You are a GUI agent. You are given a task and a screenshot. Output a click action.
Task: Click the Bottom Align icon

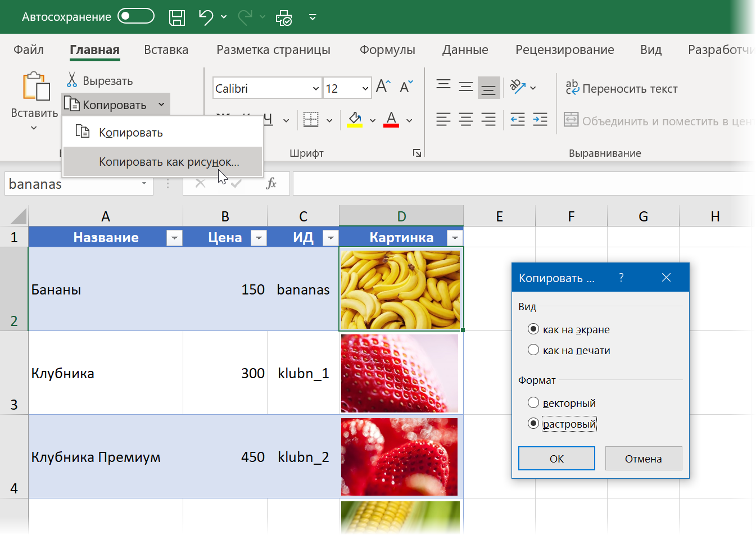point(488,88)
